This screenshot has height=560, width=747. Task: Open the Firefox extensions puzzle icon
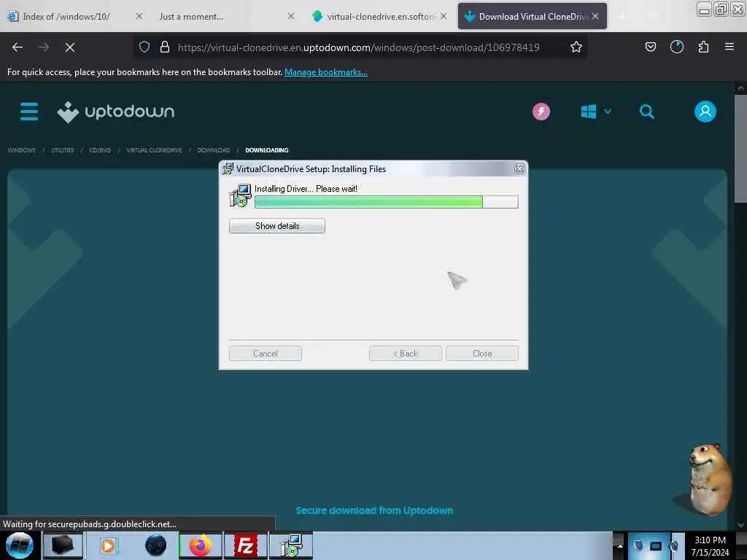coord(703,47)
